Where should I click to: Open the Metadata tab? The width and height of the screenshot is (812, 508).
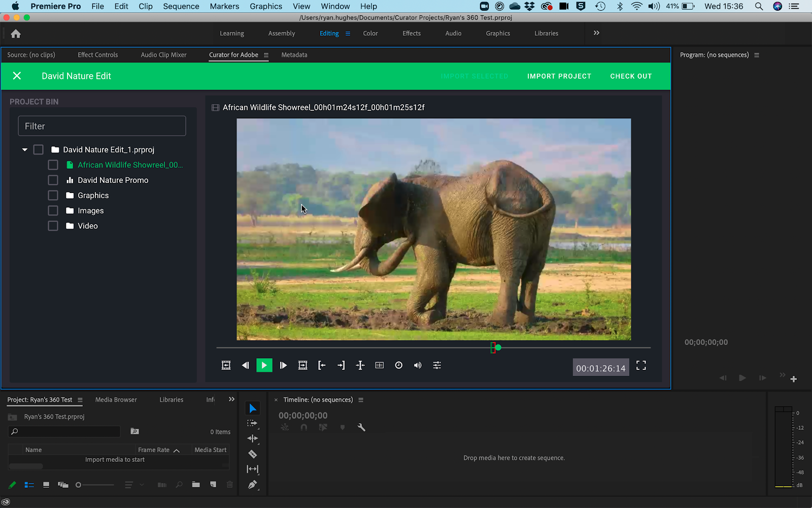point(294,55)
